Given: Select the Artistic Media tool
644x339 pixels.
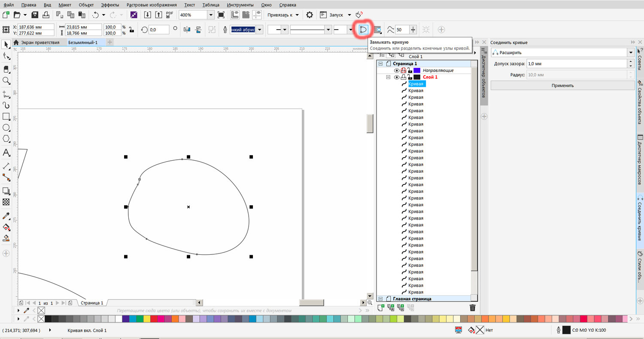Looking at the screenshot, I should 6,104.
